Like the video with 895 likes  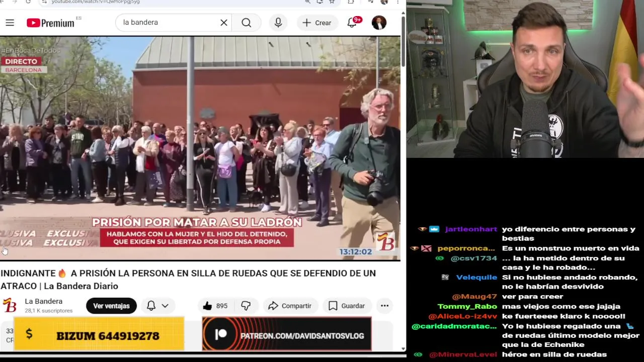215,306
